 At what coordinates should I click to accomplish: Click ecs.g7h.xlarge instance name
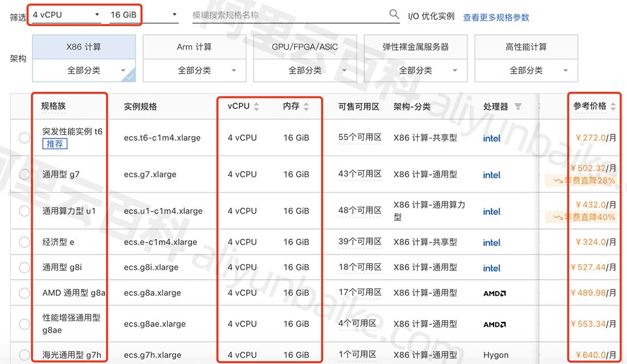(152, 355)
